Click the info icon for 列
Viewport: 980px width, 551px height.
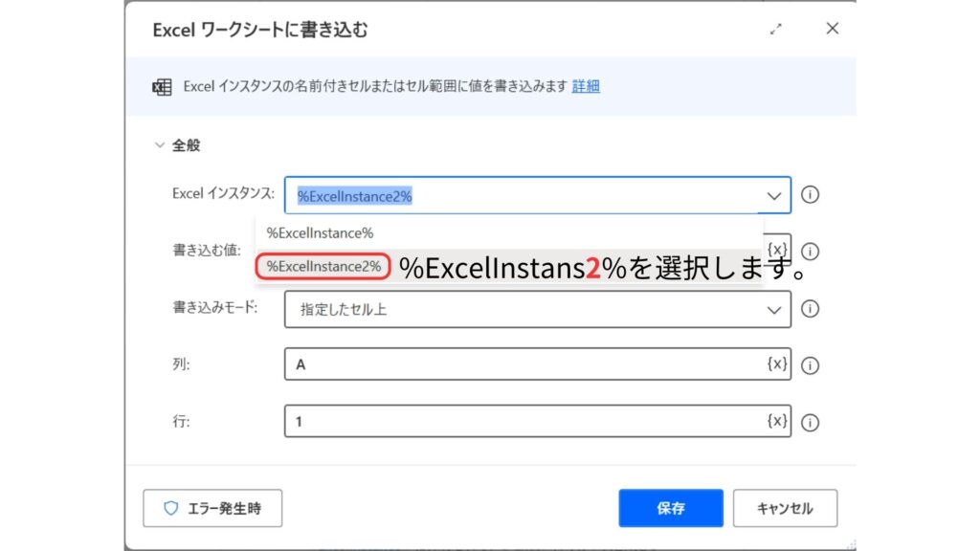[810, 365]
